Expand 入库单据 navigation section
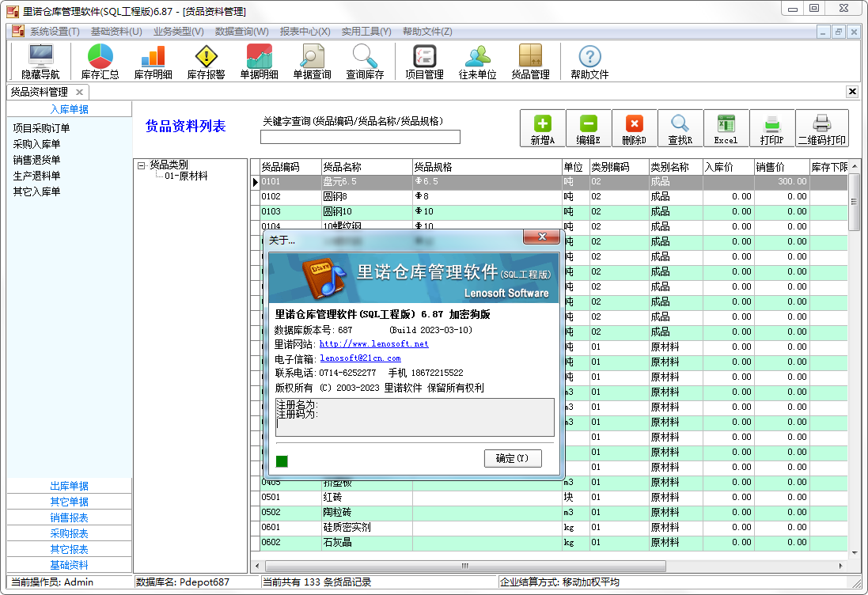Screen dimensions: 868x595 (x=69, y=109)
